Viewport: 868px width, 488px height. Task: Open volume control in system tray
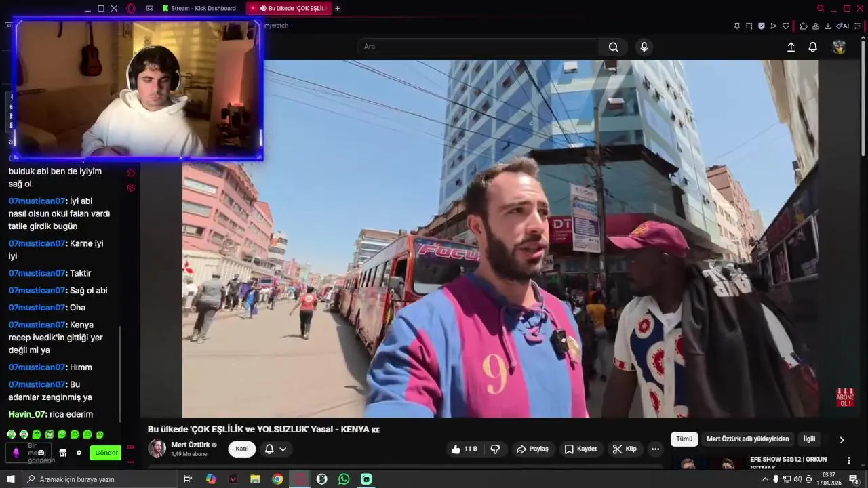coord(798,479)
